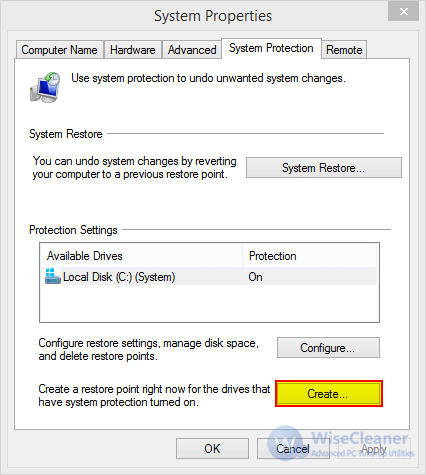Image resolution: width=426 pixels, height=475 pixels.
Task: Select the System Protection tab
Action: click(271, 48)
